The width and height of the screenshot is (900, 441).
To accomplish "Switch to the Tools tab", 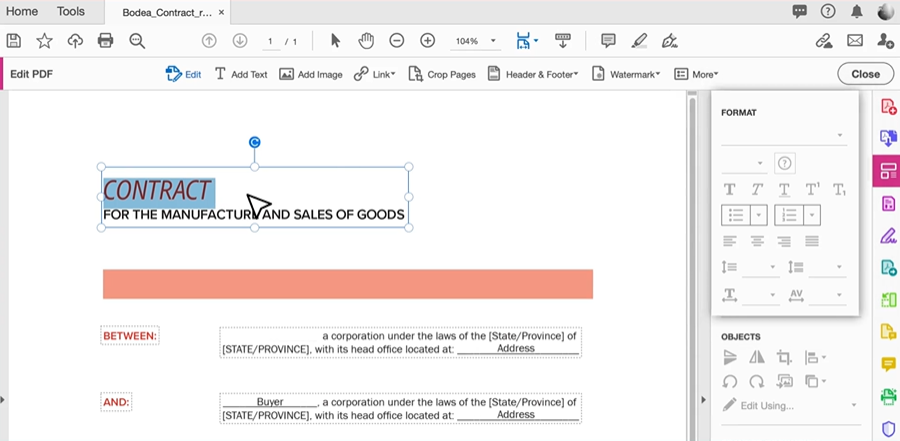I will [x=71, y=11].
